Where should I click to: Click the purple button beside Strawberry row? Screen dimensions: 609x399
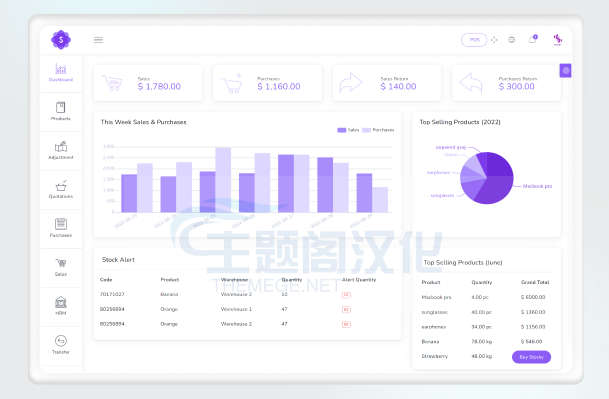tap(531, 357)
